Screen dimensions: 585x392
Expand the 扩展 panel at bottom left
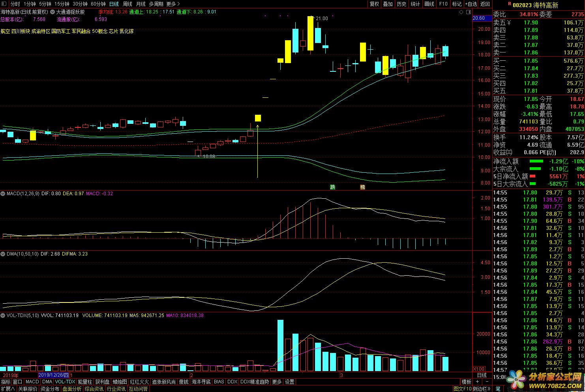(x=7, y=389)
